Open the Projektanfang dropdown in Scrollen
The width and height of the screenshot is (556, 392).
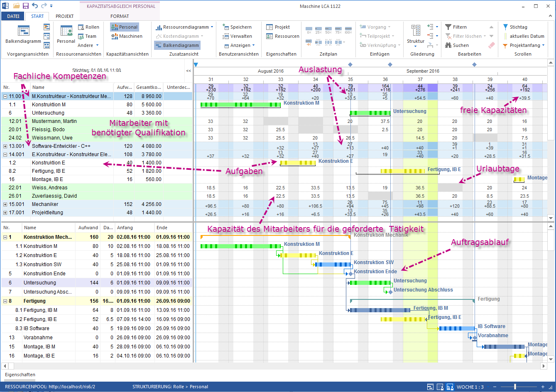(x=523, y=45)
